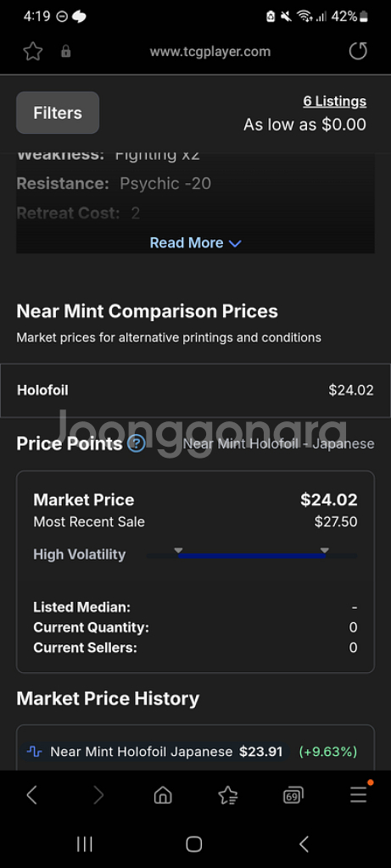
Task: Open the bookmarks list star icon
Action: [227, 795]
